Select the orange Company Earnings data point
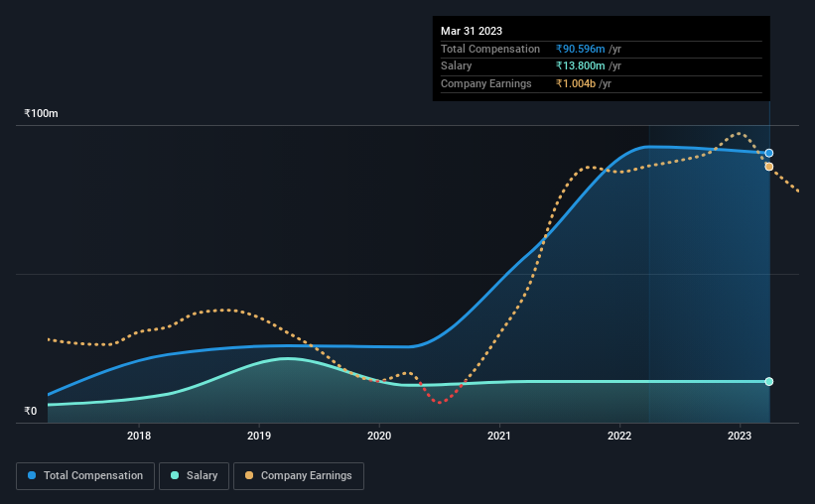This screenshot has width=815, height=504. 769,167
